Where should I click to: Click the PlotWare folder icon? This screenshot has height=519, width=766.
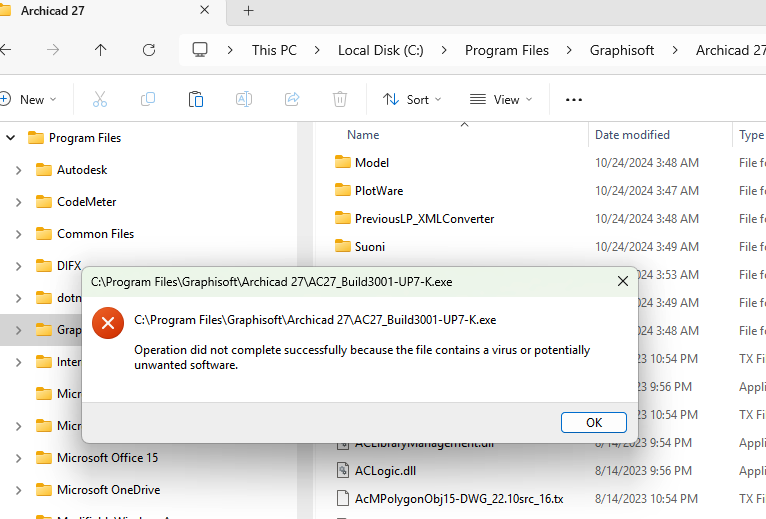pyautogui.click(x=343, y=190)
